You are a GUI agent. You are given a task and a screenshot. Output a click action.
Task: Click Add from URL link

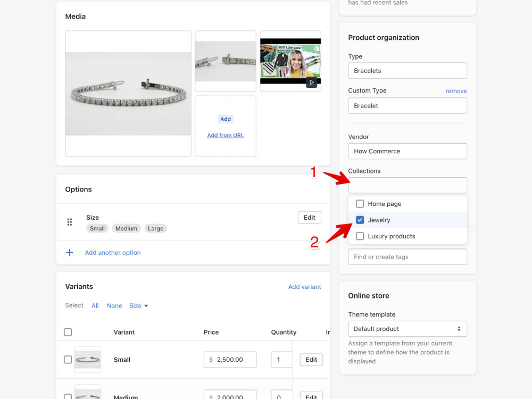(226, 135)
